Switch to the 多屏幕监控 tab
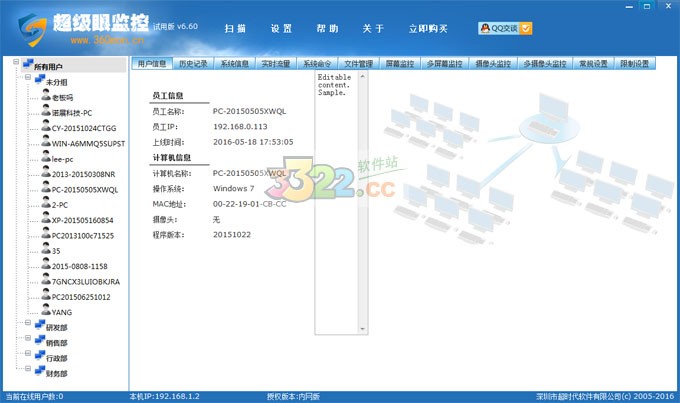 point(445,64)
